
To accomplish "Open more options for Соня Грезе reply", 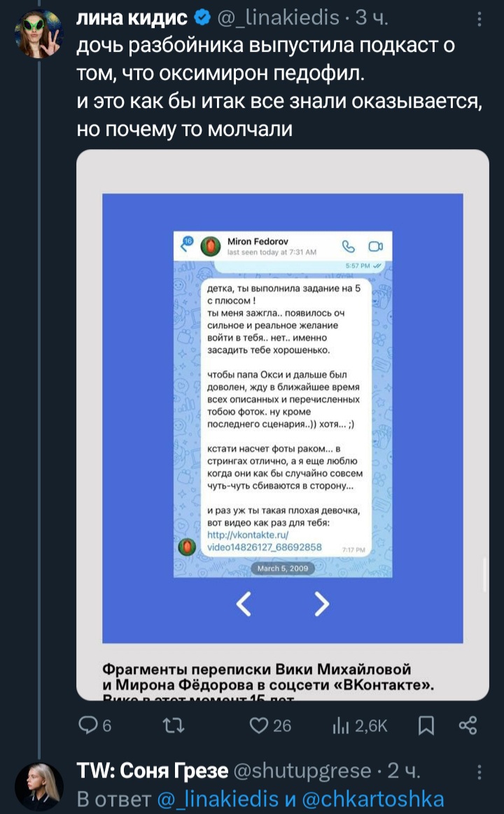I will 479,772.
